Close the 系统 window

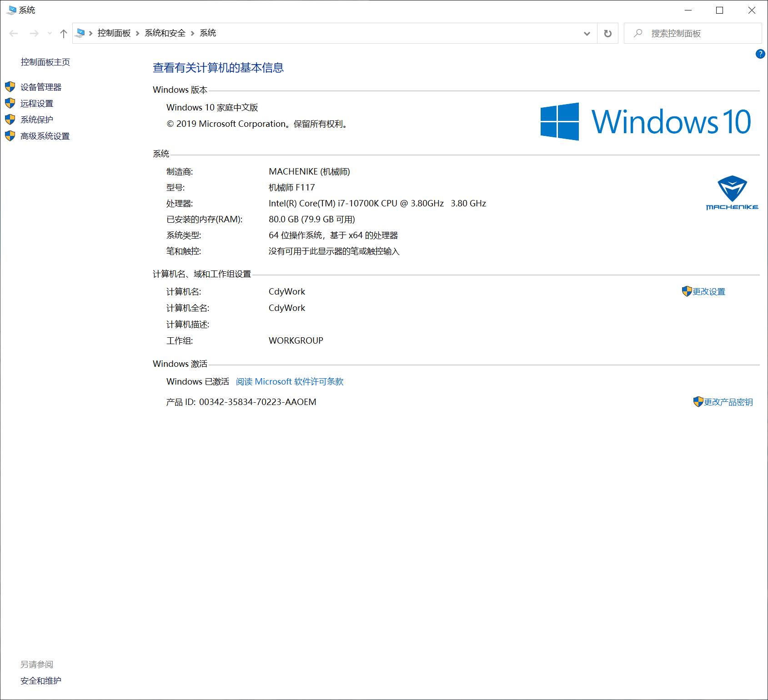point(752,10)
